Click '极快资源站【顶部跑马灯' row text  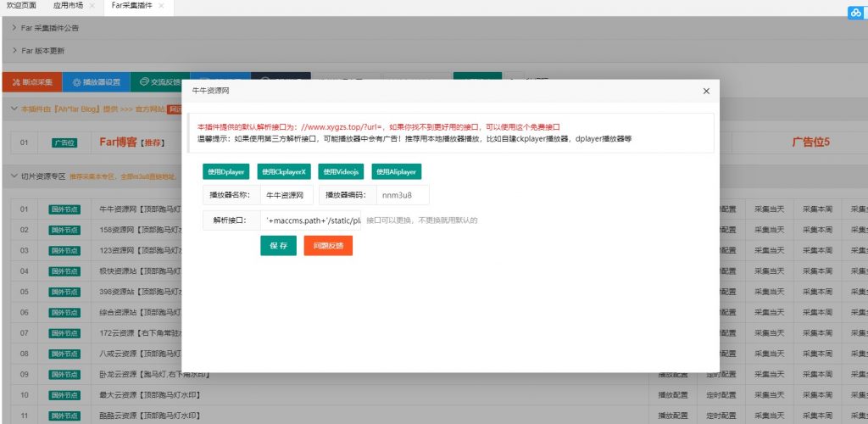pyautogui.click(x=141, y=271)
